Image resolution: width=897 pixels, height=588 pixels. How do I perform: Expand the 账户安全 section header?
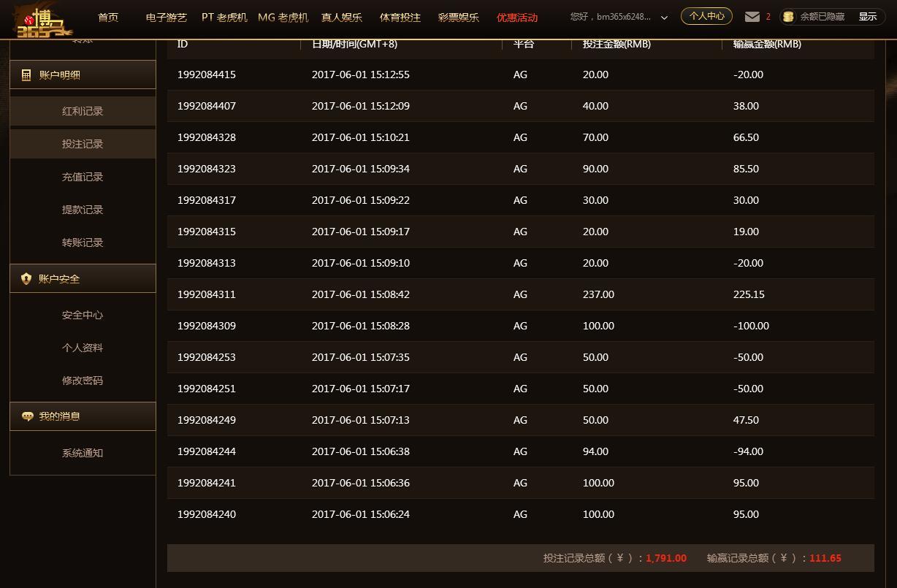tap(83, 278)
